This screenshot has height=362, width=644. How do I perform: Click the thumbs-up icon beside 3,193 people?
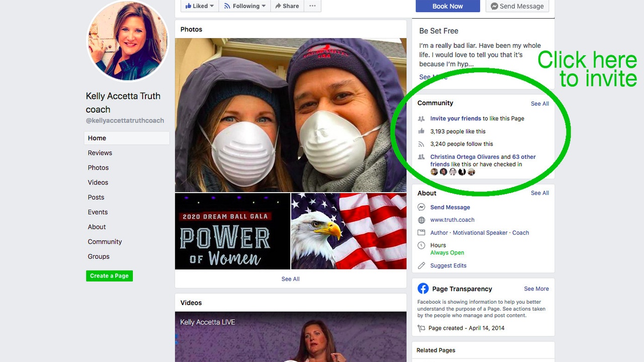point(422,131)
